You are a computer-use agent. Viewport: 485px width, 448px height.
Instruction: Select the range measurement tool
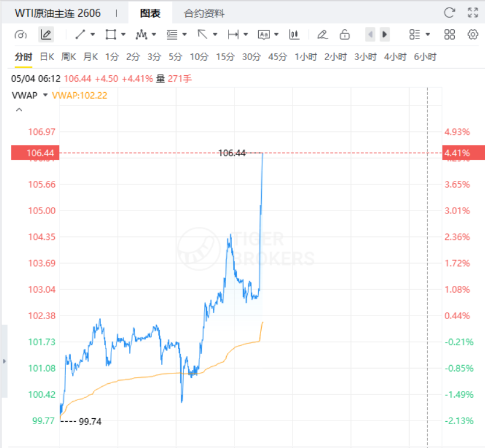click(233, 34)
